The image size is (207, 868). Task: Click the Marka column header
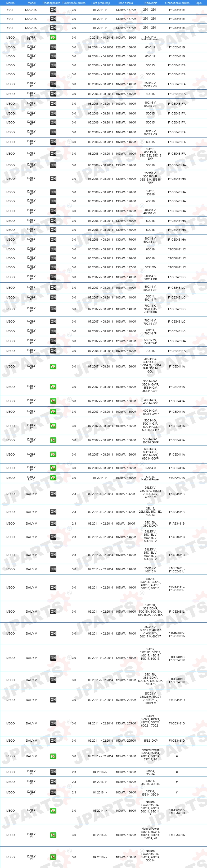10,3
